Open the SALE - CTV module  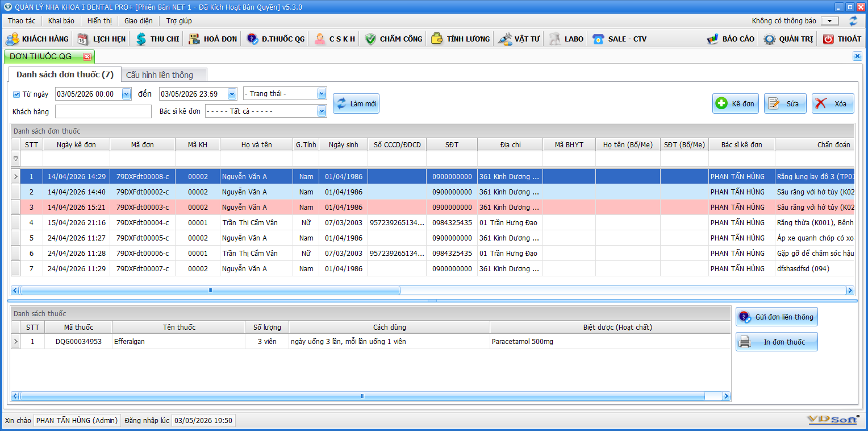619,39
